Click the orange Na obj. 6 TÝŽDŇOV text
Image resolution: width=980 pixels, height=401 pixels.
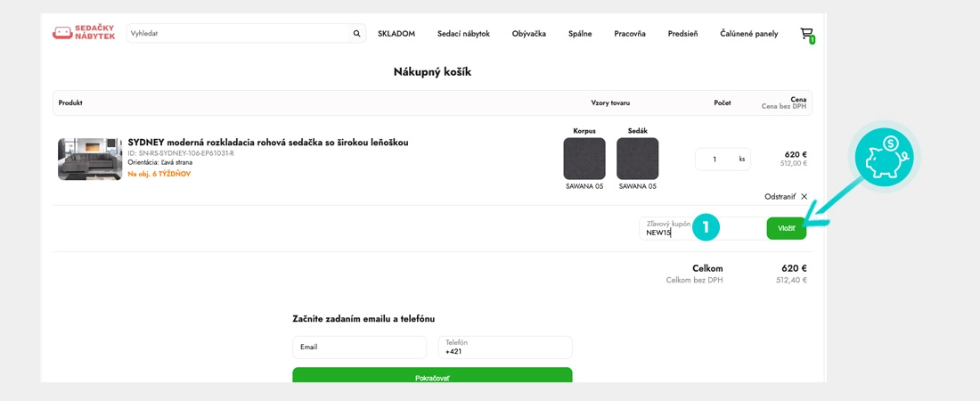159,174
